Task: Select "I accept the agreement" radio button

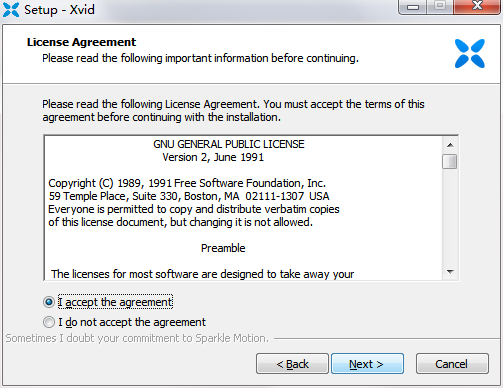Action: click(x=49, y=302)
